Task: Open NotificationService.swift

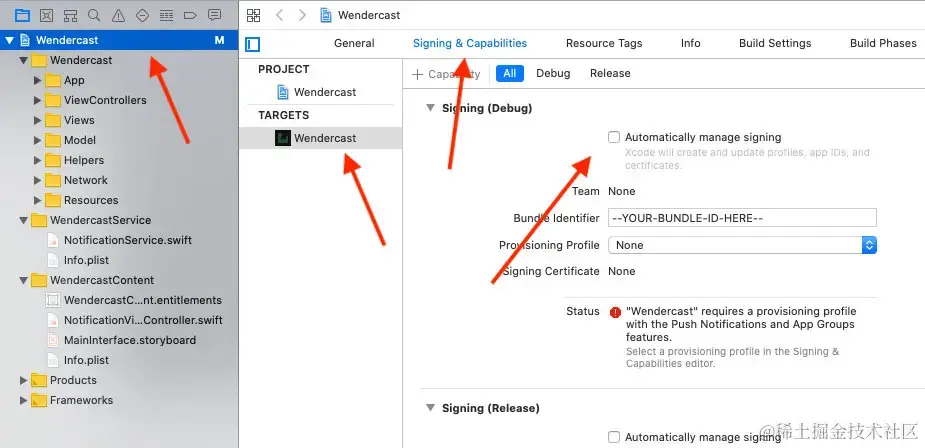Action: coord(127,240)
